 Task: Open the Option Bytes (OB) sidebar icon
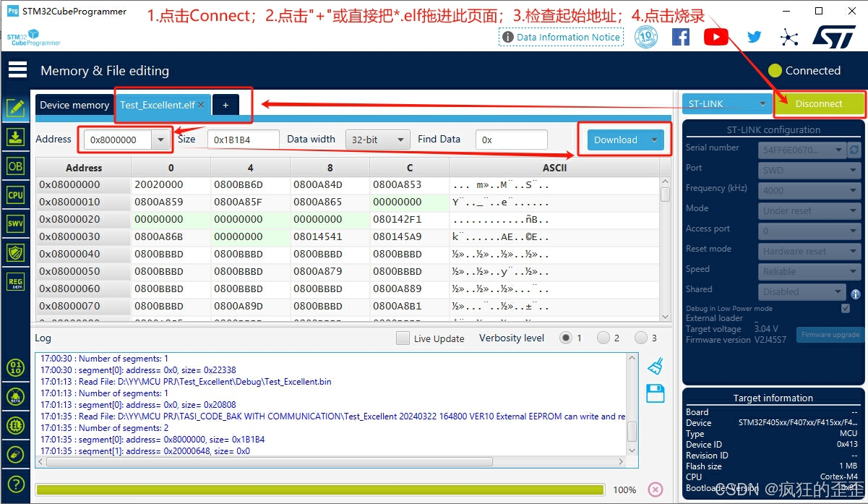(x=15, y=166)
